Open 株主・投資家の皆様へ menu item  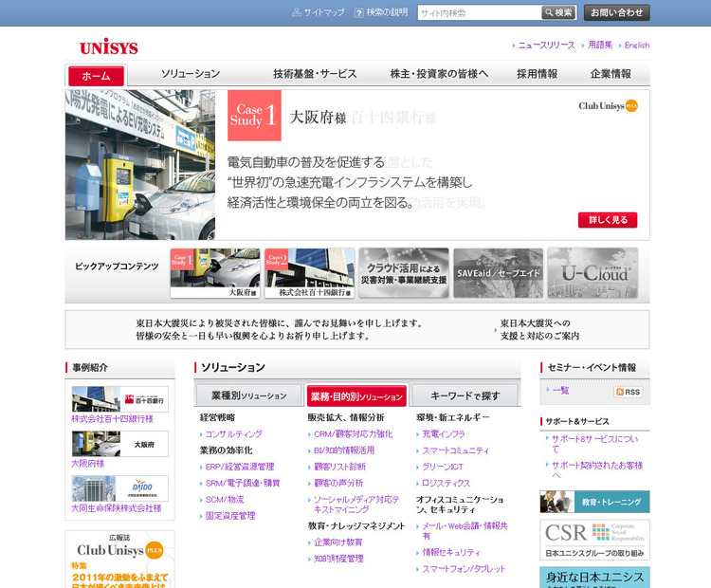439,74
